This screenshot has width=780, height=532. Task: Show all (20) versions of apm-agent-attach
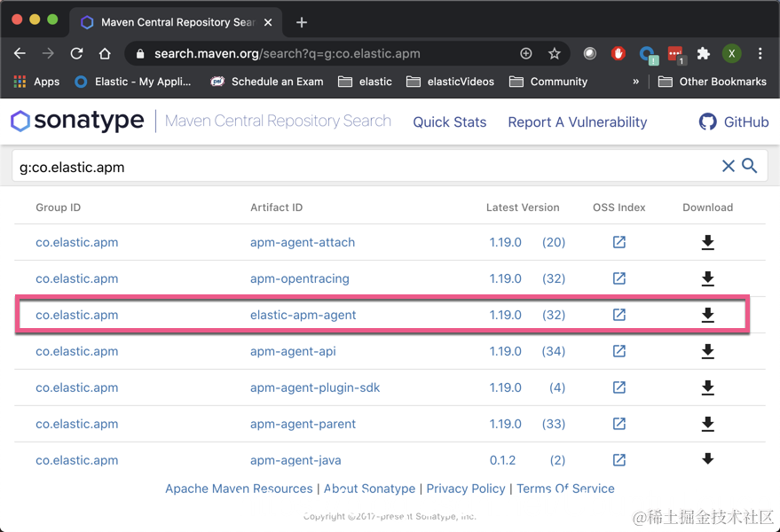point(554,242)
